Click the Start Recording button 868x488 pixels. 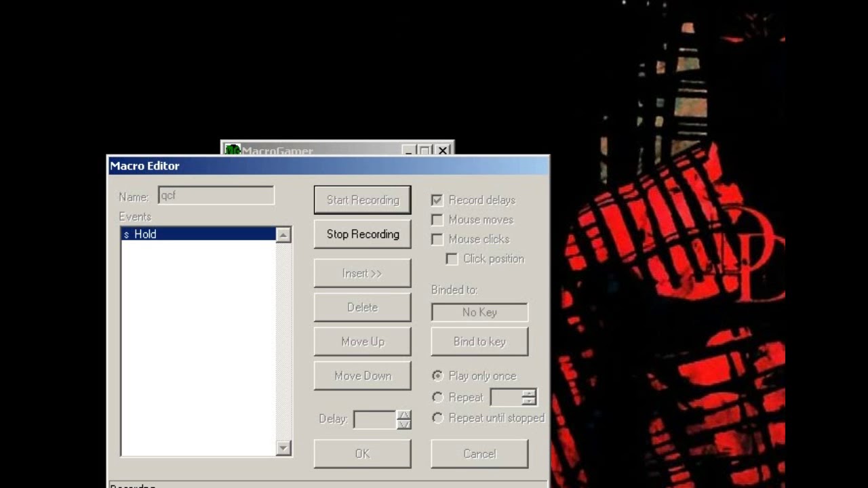coord(362,200)
